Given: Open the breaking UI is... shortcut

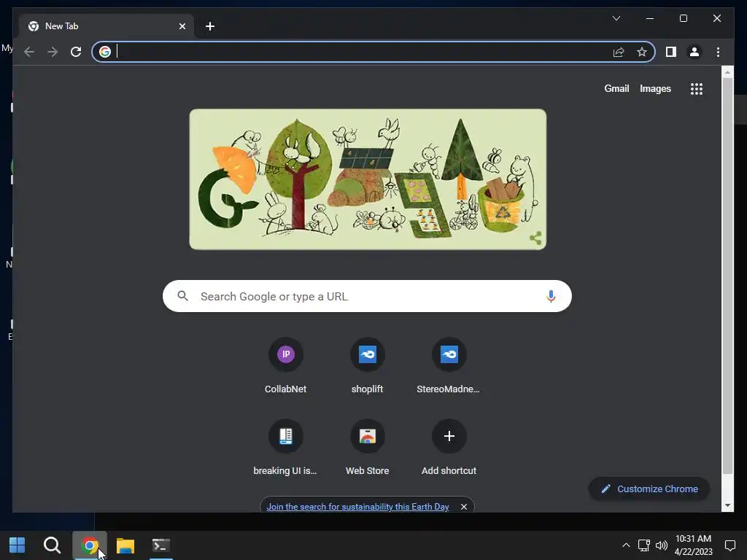Looking at the screenshot, I should coord(285,448).
